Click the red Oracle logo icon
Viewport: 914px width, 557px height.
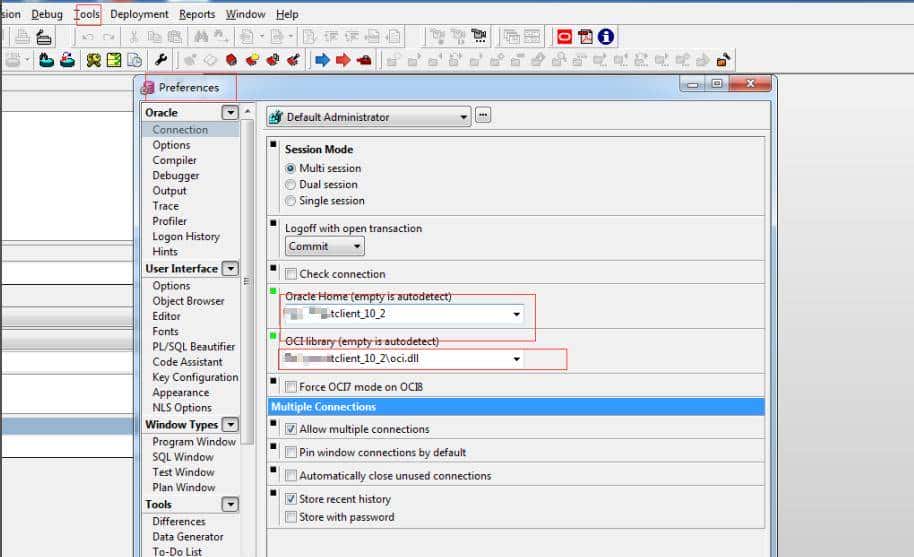564,37
